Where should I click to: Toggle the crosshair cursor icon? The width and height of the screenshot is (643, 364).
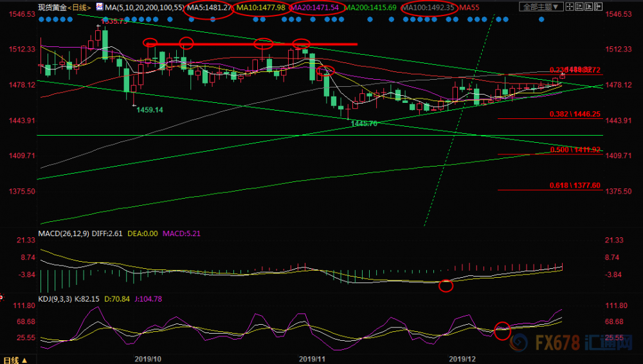click(570, 6)
